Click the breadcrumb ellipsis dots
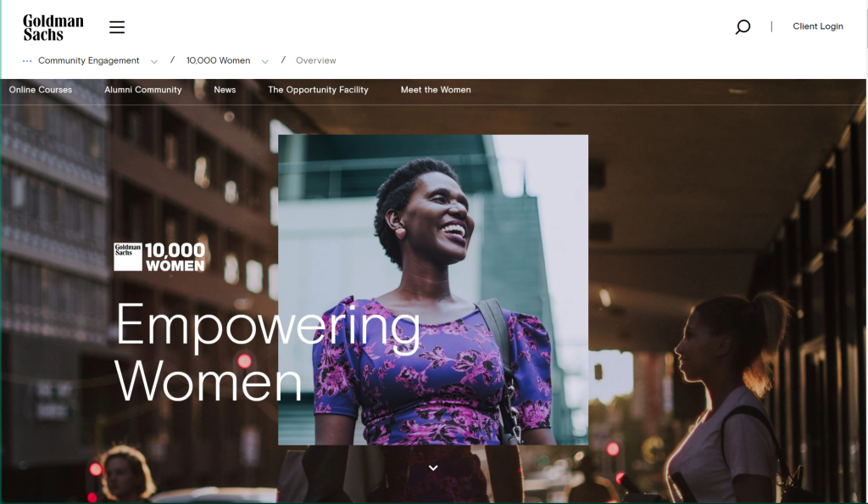868x504 pixels. 27,61
